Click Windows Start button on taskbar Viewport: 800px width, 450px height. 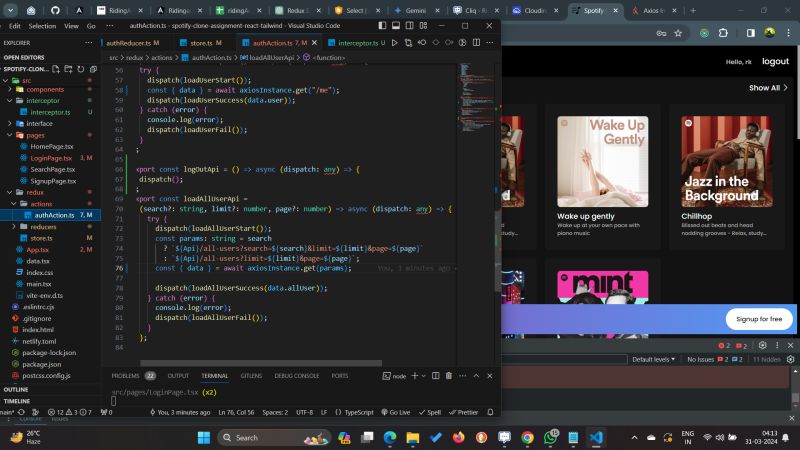click(204, 438)
